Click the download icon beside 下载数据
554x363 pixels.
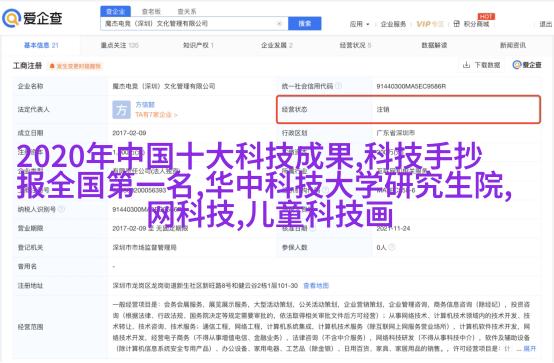click(x=466, y=65)
